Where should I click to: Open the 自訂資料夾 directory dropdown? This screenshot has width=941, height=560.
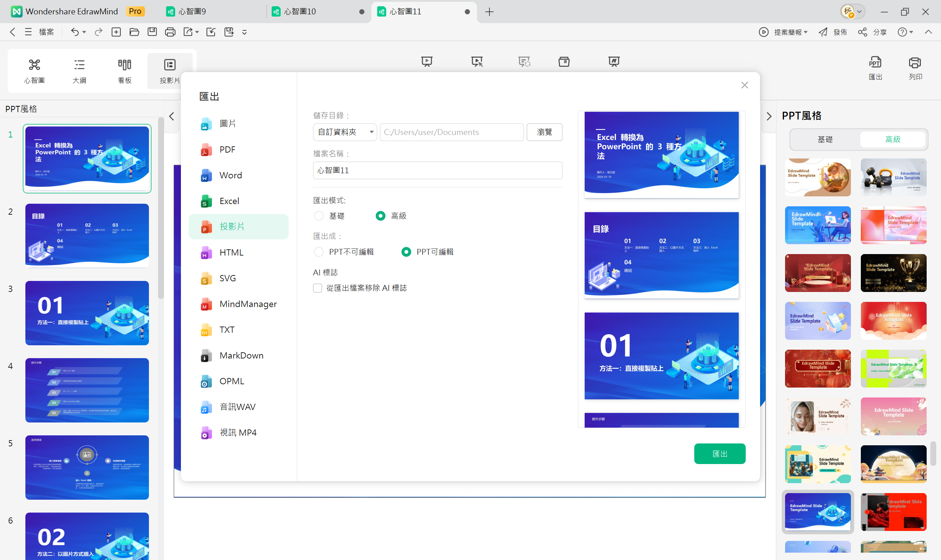[x=344, y=132]
